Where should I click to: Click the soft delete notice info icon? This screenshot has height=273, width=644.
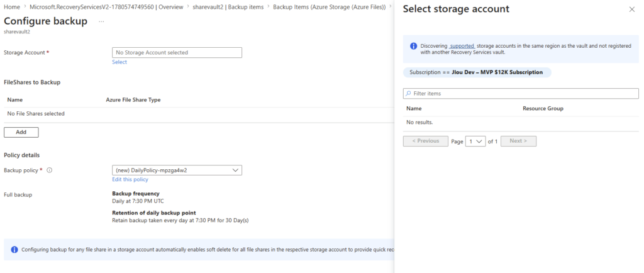tap(14, 250)
